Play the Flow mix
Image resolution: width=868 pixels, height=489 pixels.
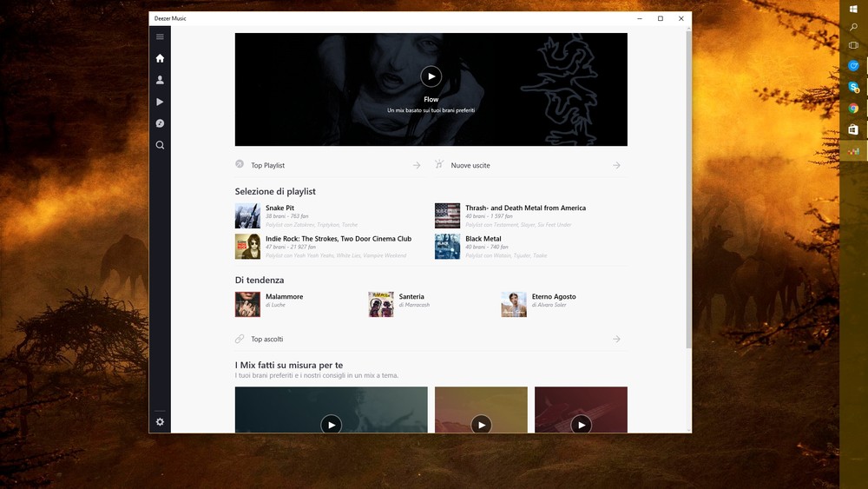[x=431, y=76]
